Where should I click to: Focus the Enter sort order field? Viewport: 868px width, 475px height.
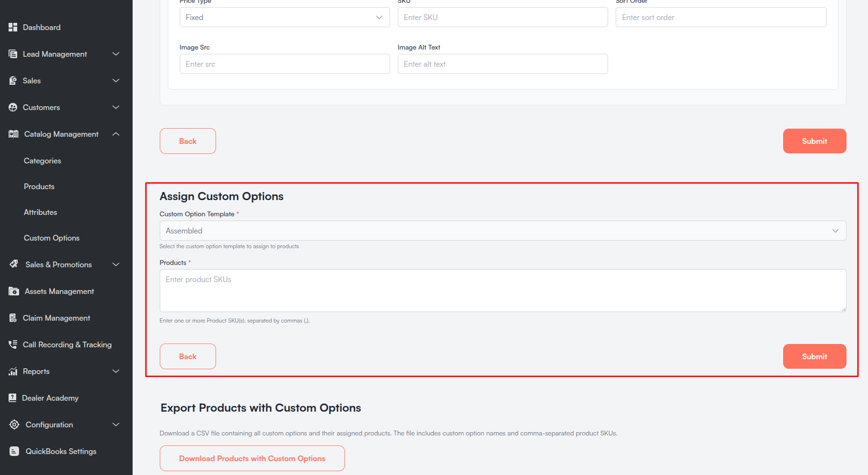(x=721, y=17)
